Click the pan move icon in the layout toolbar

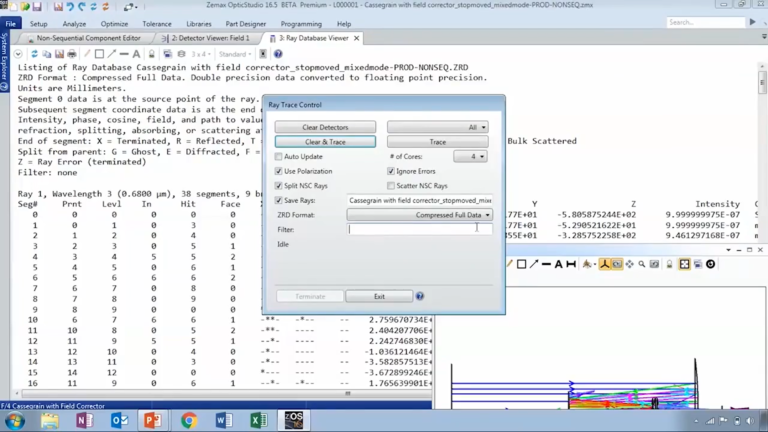point(629,264)
